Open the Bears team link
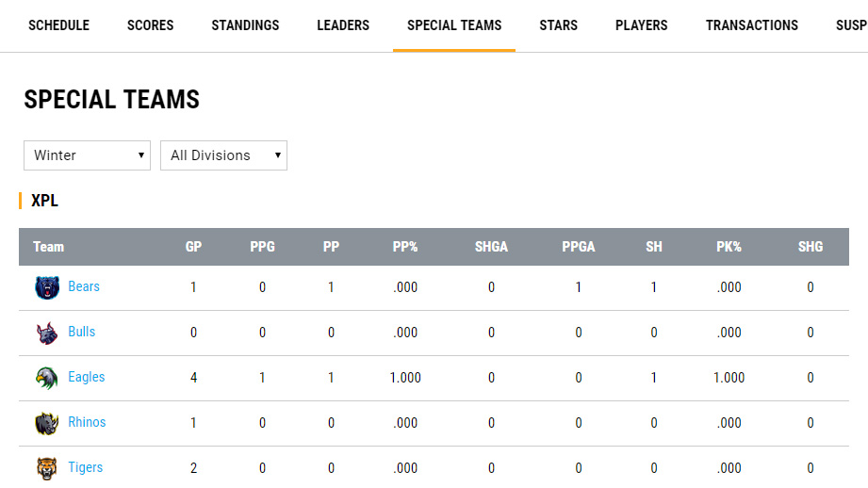The height and width of the screenshot is (488, 868). [84, 286]
